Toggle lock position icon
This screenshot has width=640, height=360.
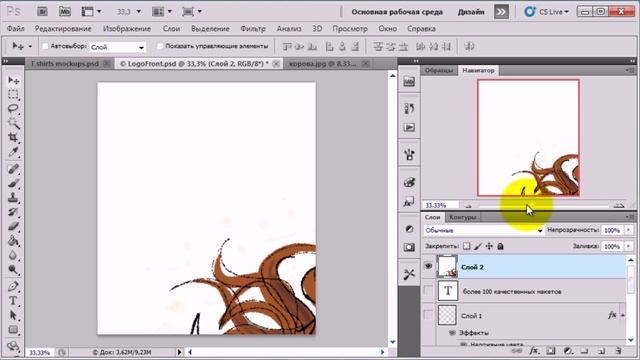coord(489,246)
